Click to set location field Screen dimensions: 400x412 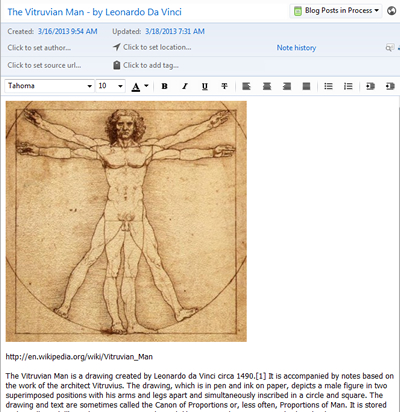pyautogui.click(x=157, y=47)
